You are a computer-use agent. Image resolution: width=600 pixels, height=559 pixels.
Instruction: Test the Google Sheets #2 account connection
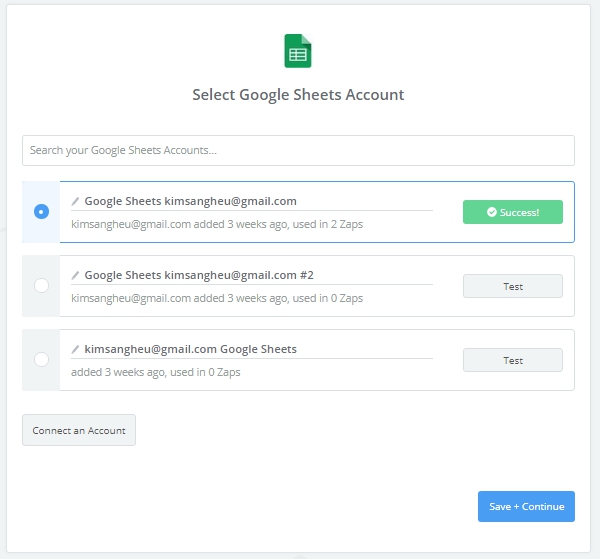512,286
